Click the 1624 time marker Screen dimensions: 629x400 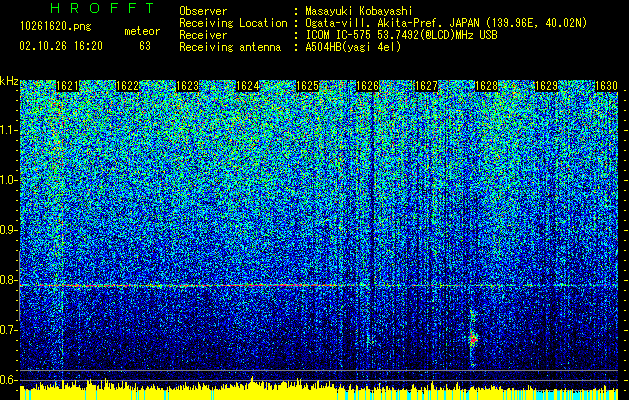point(248,86)
